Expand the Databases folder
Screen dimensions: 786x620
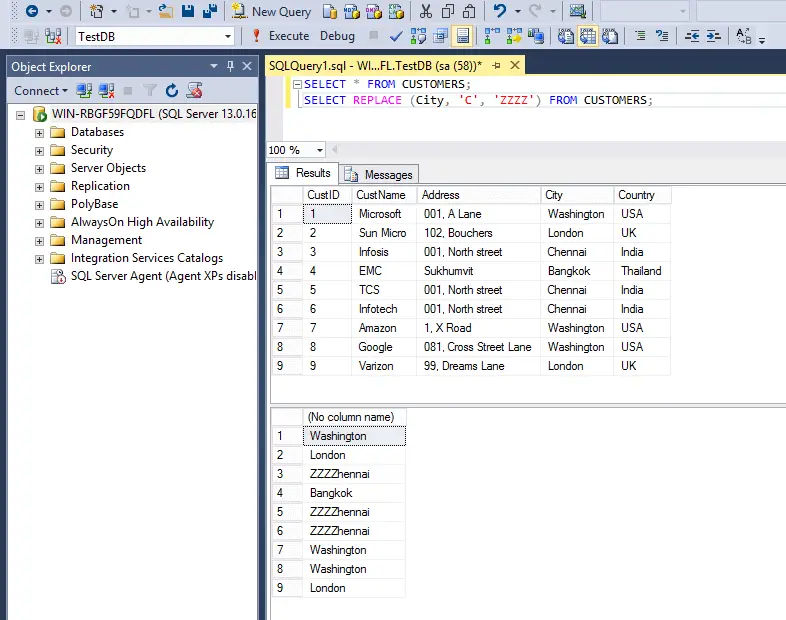[39, 133]
